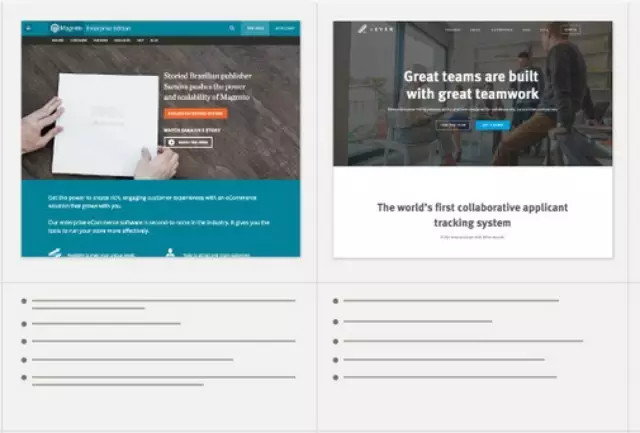
Task: Click the search magnifier in Magento header
Action: 232,29
